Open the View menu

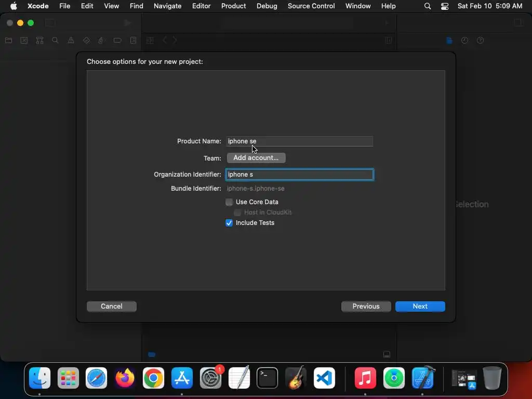click(x=111, y=6)
